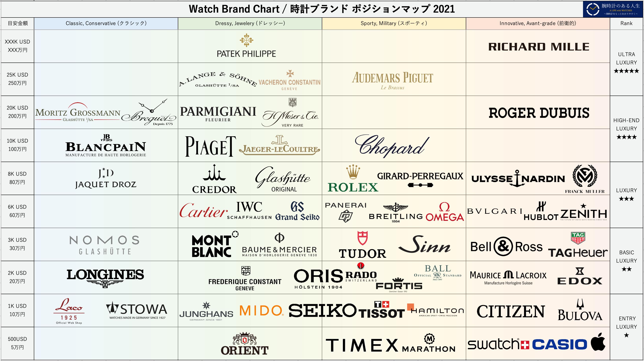Click the ULTRA LUXURY rank cell
This screenshot has height=361, width=644.
[626, 63]
